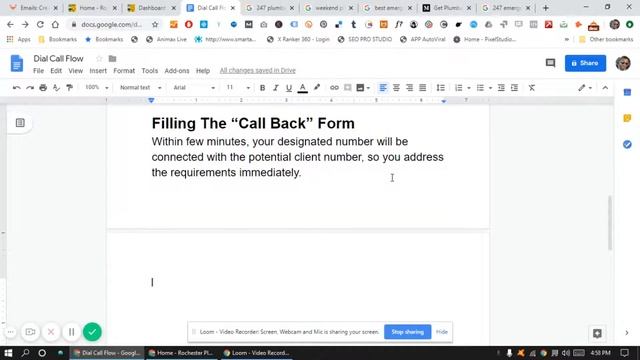Click the side panel chevron arrow

tap(627, 333)
